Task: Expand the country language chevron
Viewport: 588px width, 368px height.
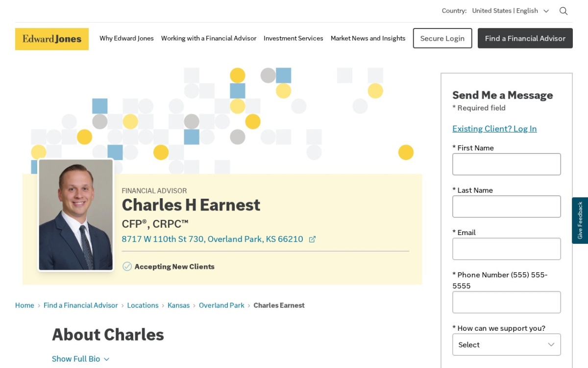Action: [x=546, y=11]
